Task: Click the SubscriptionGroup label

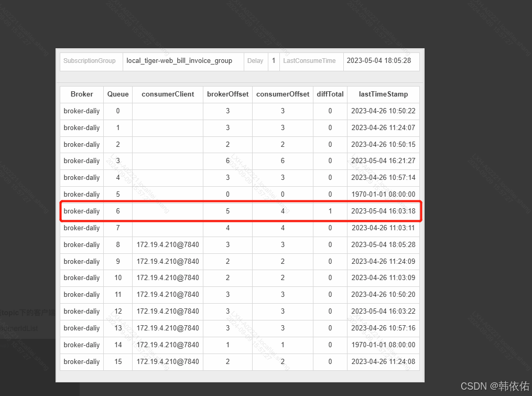Action: [89, 61]
